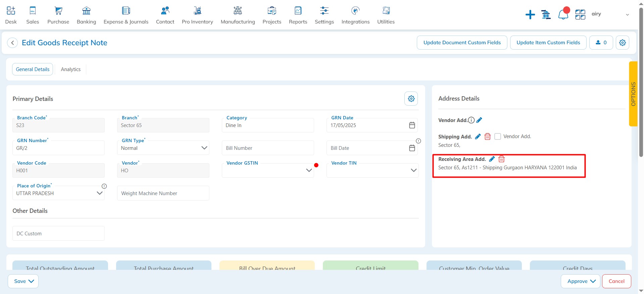Screen dimensions: 644x294
Task: Edit Receiving Area Add. pencil icon
Action: (x=492, y=159)
